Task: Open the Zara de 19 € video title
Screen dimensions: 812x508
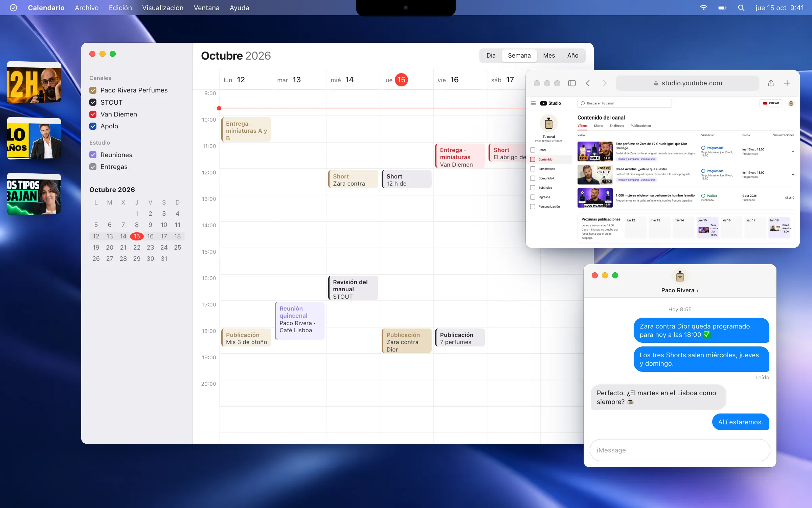Action: click(651, 146)
